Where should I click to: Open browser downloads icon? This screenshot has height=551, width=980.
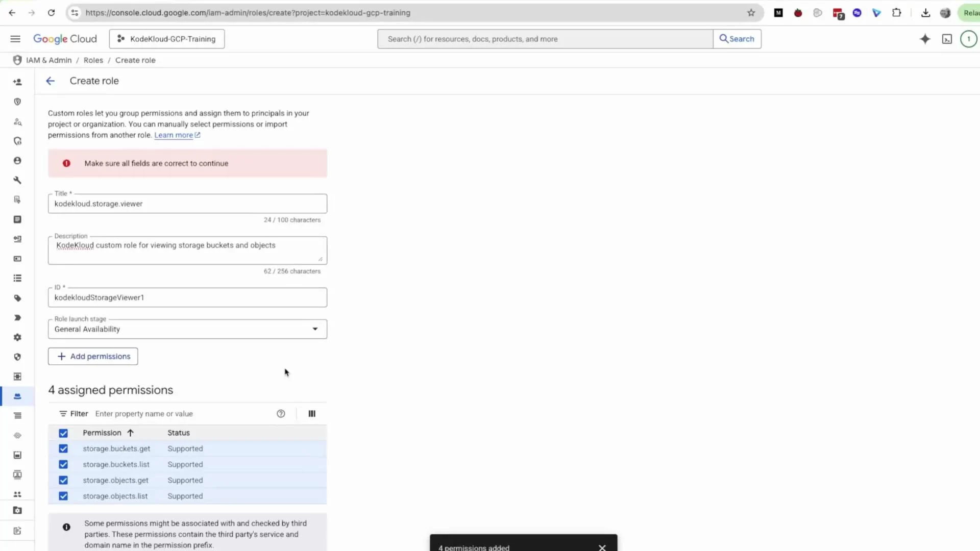[x=925, y=13]
